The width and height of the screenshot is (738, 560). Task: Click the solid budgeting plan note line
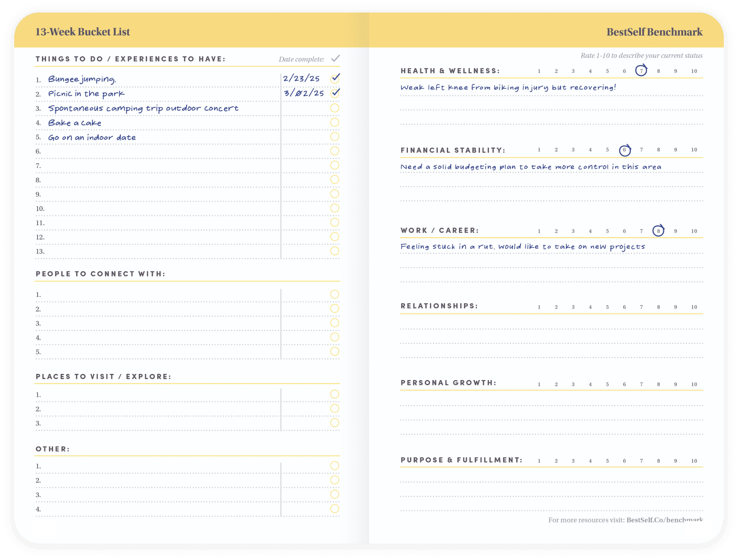tap(531, 167)
